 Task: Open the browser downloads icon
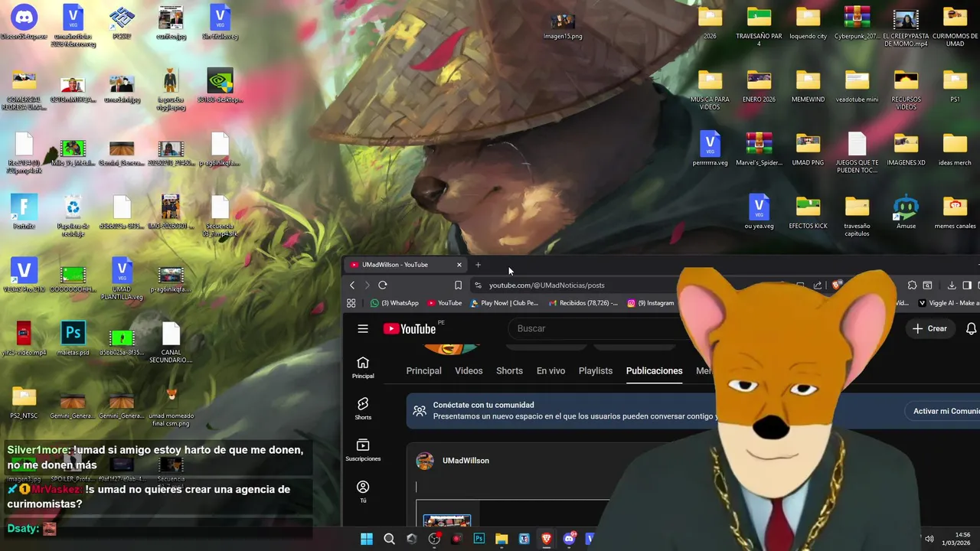(x=952, y=285)
